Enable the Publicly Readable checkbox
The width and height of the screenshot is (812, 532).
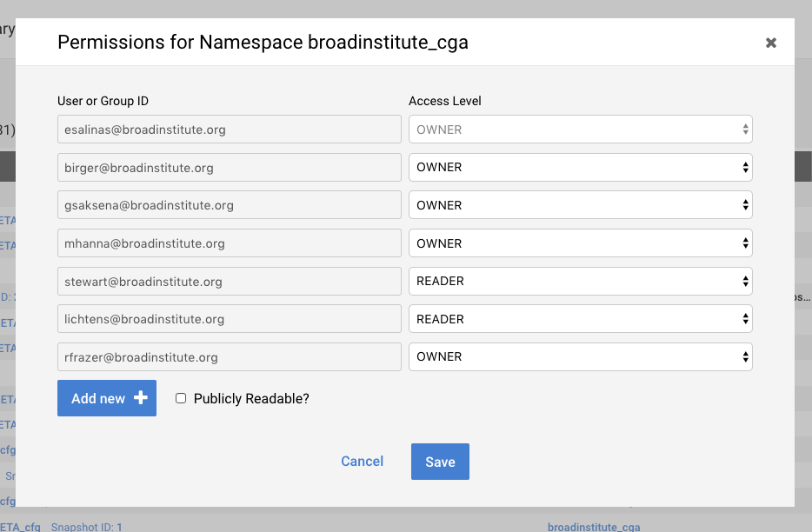(181, 398)
